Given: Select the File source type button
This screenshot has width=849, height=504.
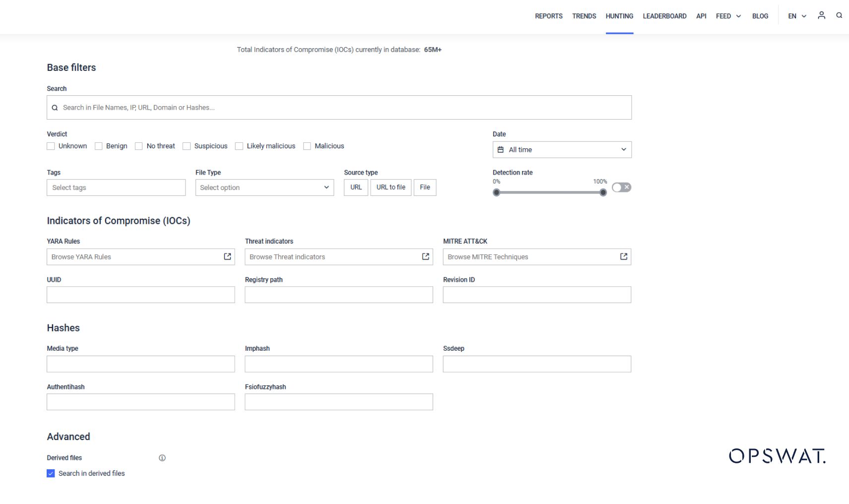Looking at the screenshot, I should [x=425, y=187].
